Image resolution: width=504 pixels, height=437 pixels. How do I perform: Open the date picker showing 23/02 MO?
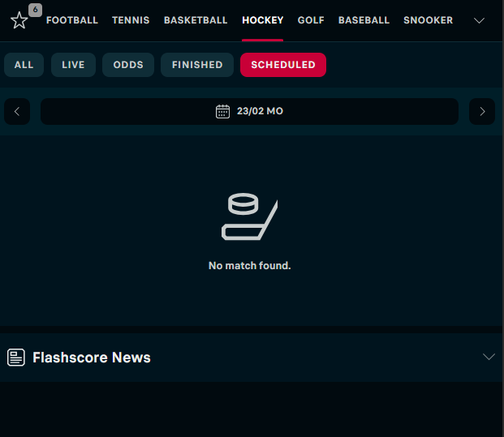249,111
